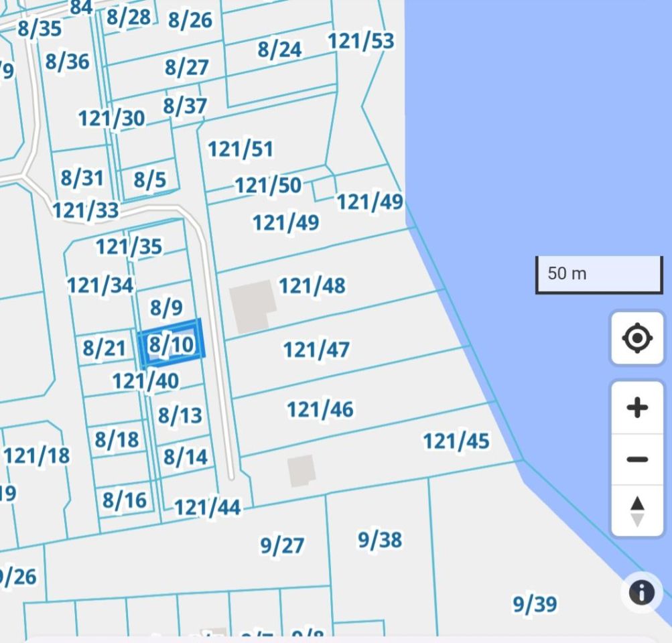Select parcel 9/27
This screenshot has height=643, width=672.
pos(282,545)
